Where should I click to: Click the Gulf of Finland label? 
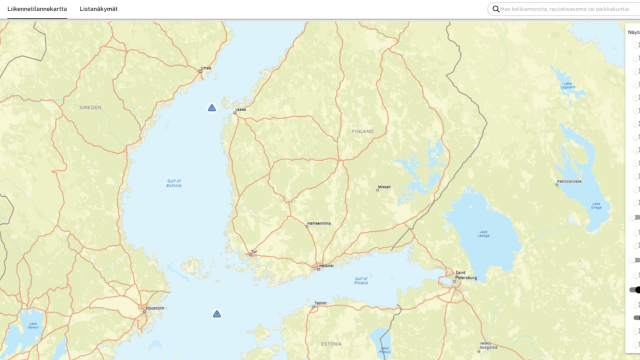click(361, 280)
